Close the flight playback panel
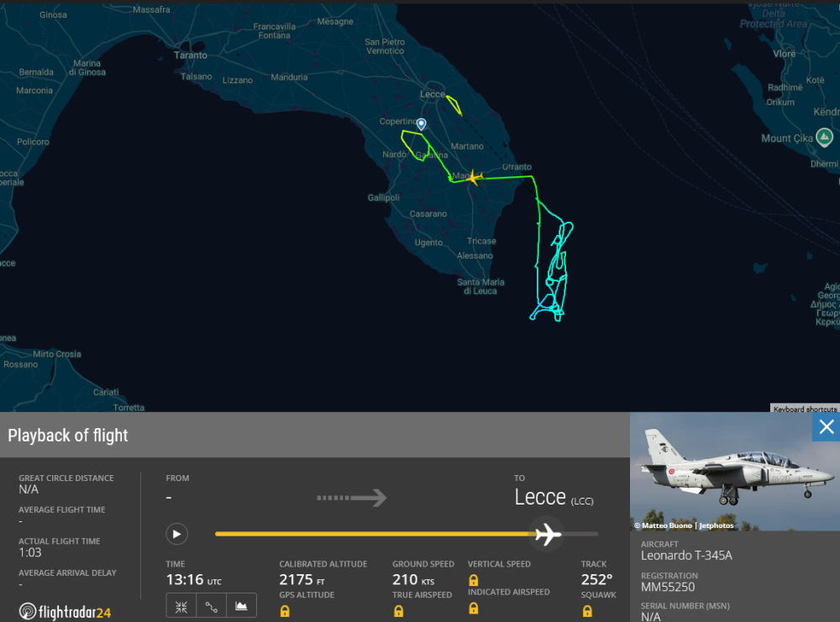 (x=826, y=427)
